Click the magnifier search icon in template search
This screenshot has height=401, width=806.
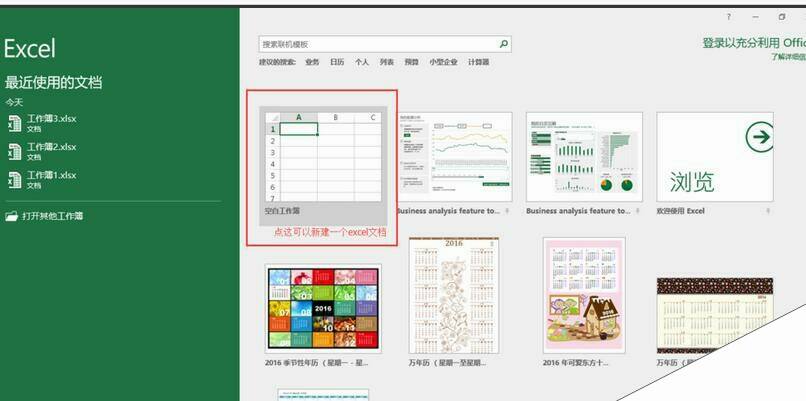[x=504, y=44]
